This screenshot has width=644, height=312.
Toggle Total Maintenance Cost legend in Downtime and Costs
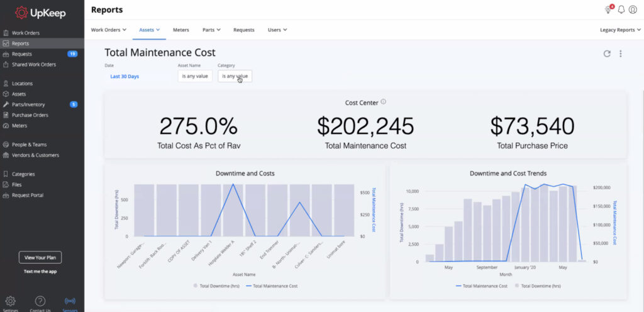click(x=271, y=286)
